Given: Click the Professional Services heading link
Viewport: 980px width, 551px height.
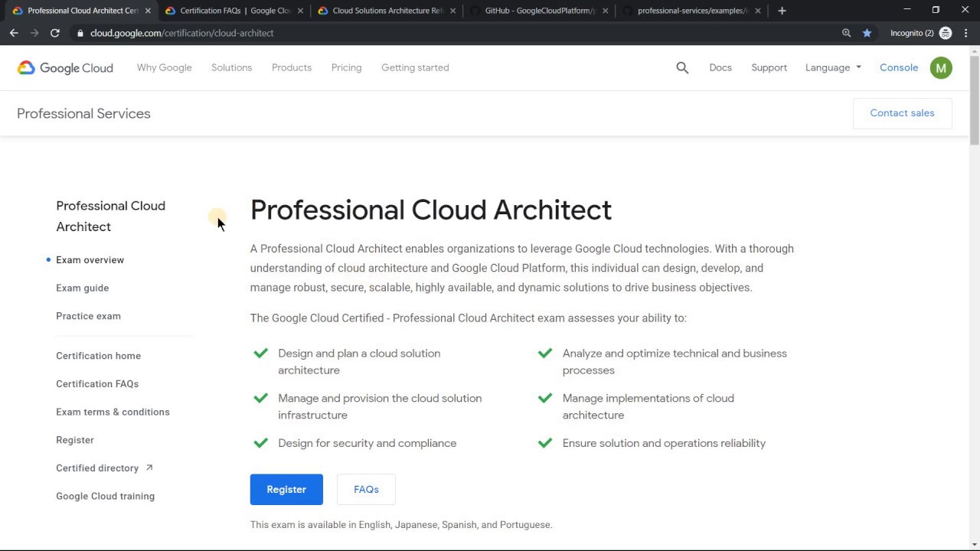Looking at the screenshot, I should point(83,113).
